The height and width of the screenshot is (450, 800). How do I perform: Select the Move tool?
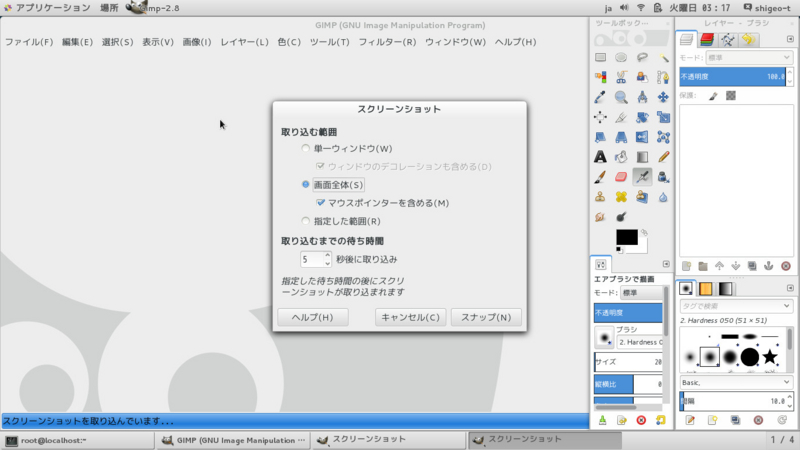pyautogui.click(x=663, y=97)
